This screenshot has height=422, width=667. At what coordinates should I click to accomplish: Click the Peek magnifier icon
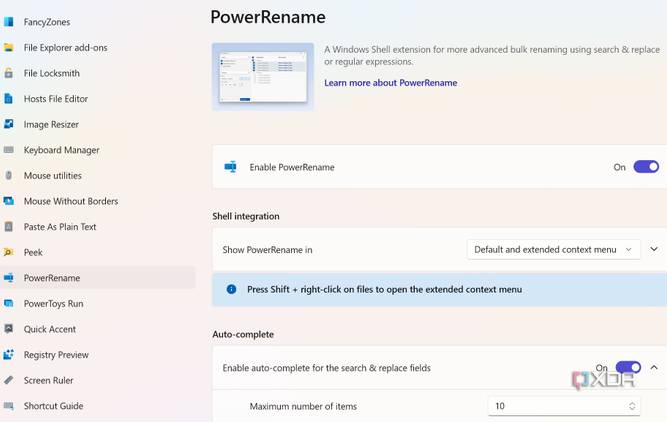(x=9, y=252)
